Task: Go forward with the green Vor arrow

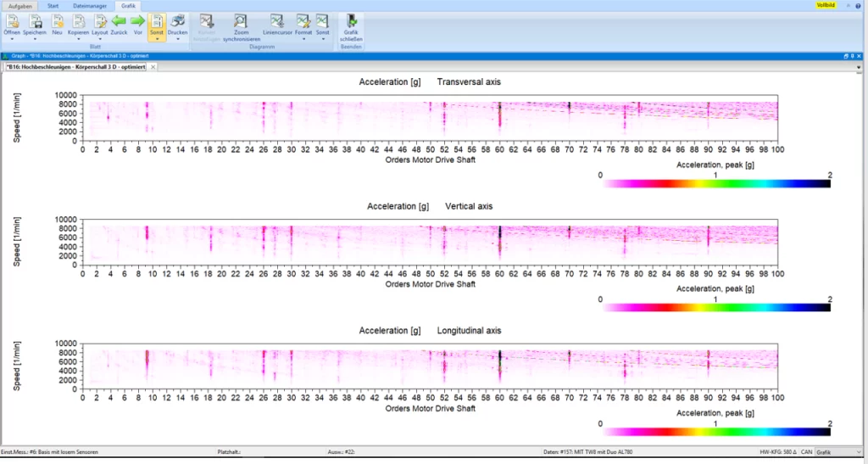Action: tap(137, 20)
